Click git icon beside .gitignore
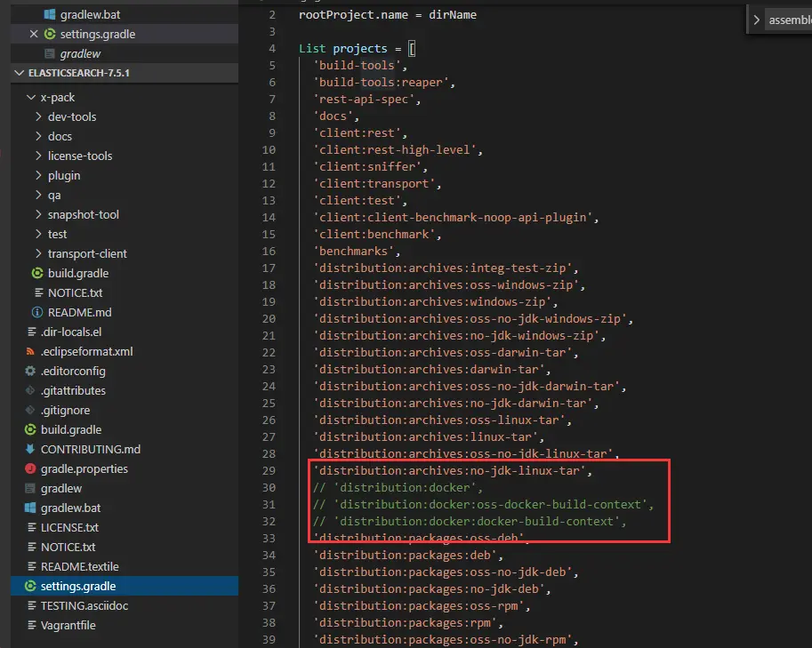The image size is (812, 648). [30, 410]
